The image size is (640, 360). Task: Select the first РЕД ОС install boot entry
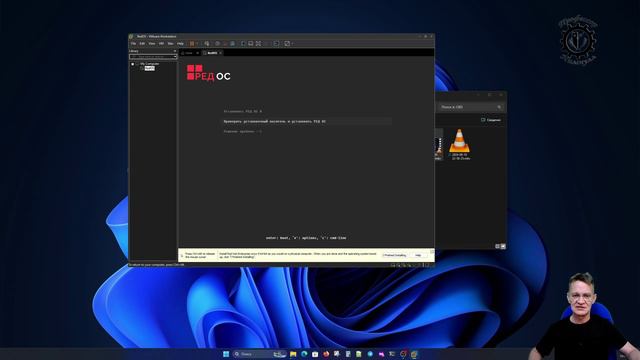243,111
